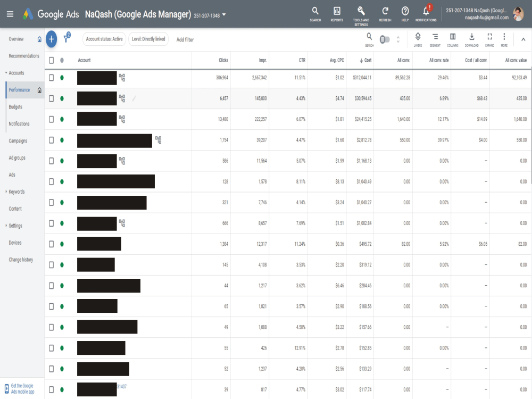Viewport: 532px width, 399px height.
Task: Click the up/down stepper arrows beside toggle
Action: 398,39
